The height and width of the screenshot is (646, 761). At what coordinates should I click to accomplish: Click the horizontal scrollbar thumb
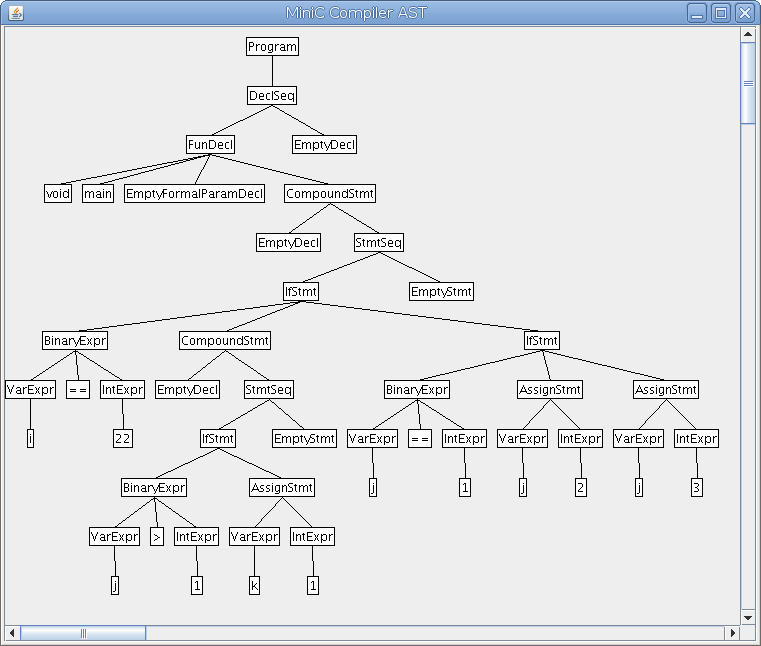tap(83, 632)
